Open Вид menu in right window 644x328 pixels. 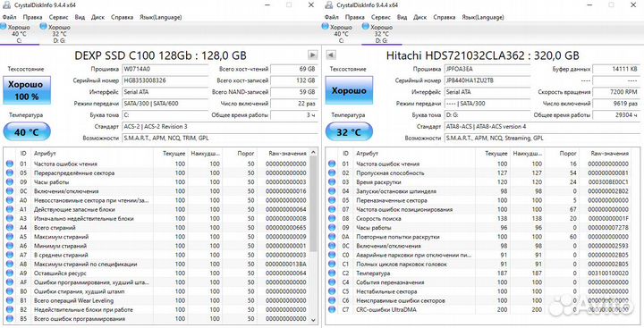coord(402,17)
